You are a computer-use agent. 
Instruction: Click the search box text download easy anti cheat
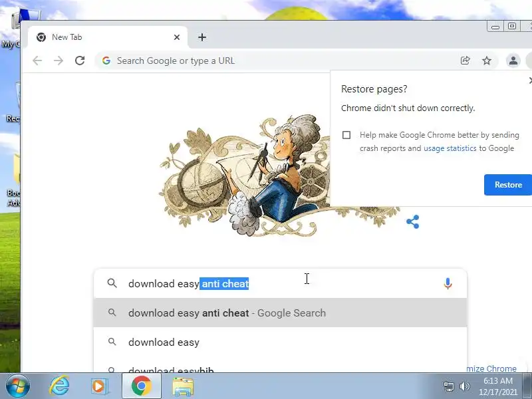click(x=189, y=284)
